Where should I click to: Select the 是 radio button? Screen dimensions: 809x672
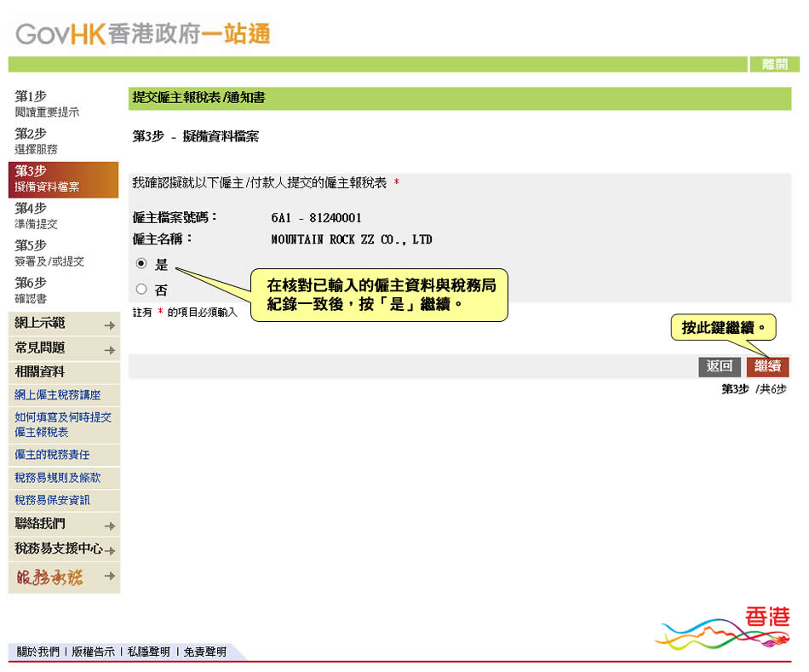click(x=141, y=263)
